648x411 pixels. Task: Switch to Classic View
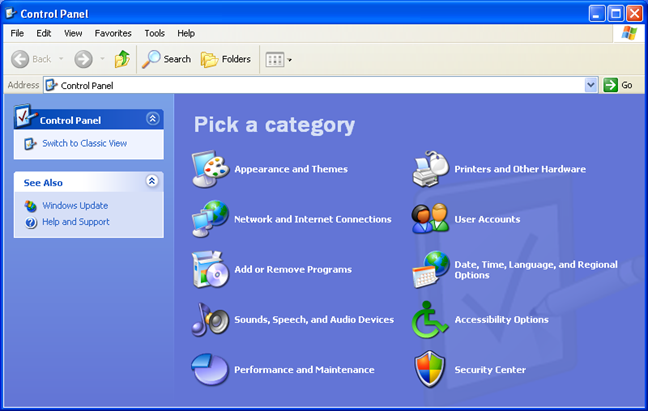tap(84, 143)
